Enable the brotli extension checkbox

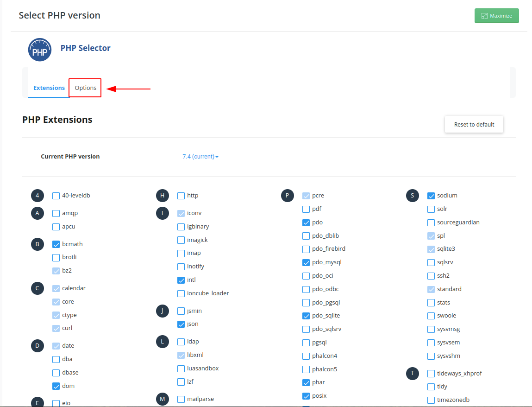tap(56, 258)
